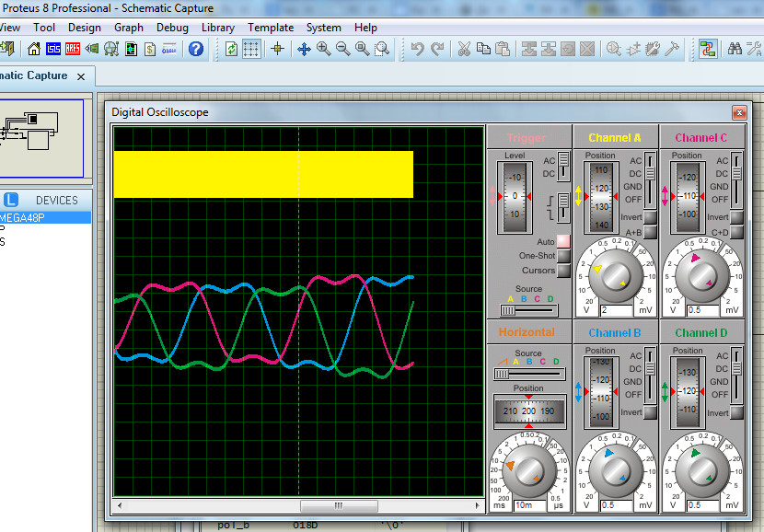Enable the Trigger Auto button
Image resolution: width=764 pixels, height=532 pixels.
click(562, 241)
